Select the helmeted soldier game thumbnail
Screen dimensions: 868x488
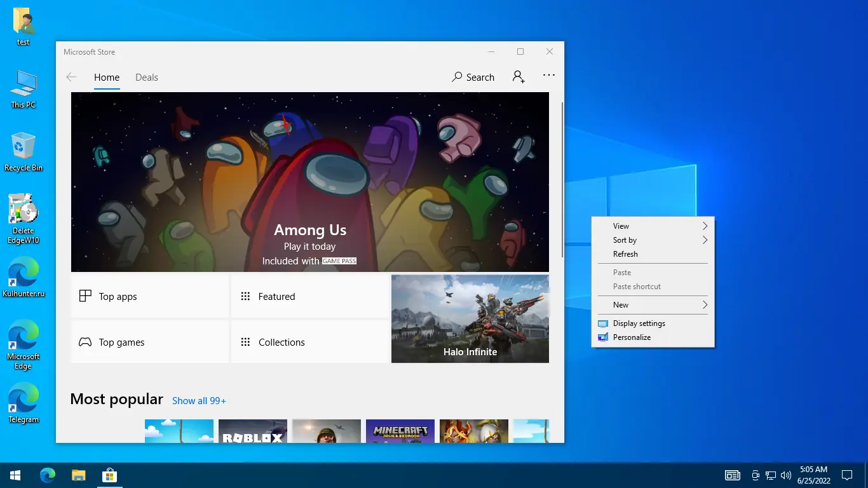pos(327,431)
